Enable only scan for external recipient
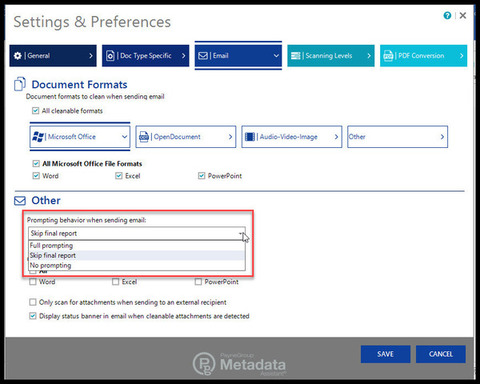 pos(33,302)
